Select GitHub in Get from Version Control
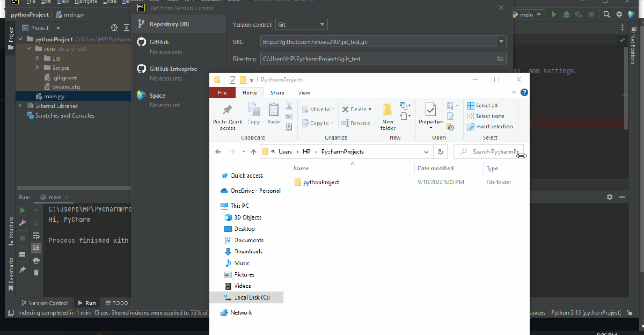This screenshot has width=644, height=335. point(159,42)
